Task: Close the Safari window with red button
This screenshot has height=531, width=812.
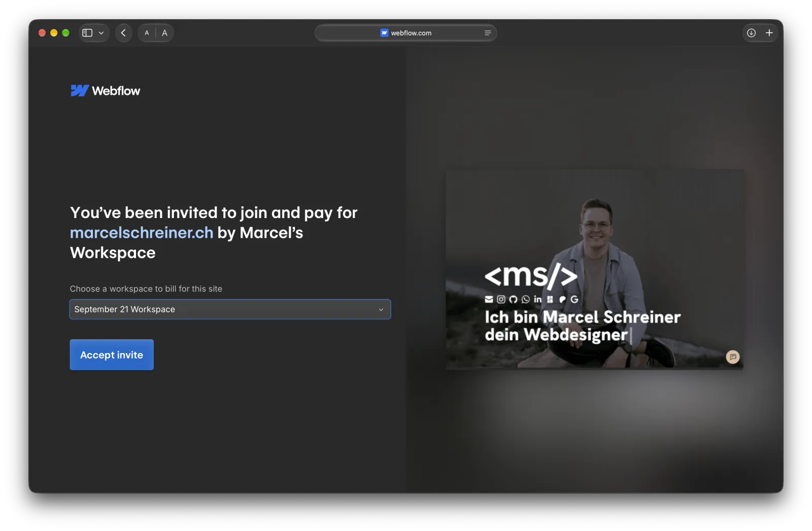Action: pyautogui.click(x=42, y=33)
